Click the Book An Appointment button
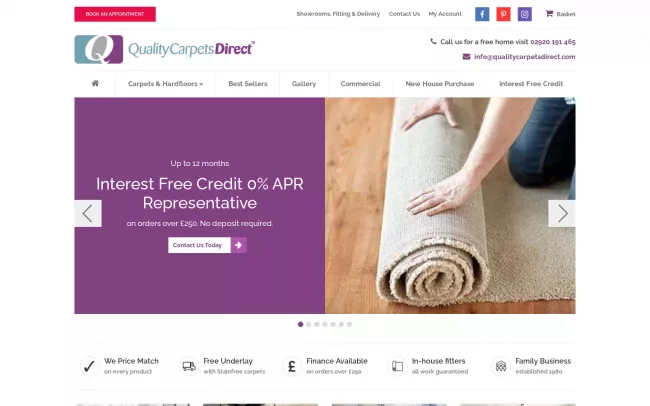Image resolution: width=650 pixels, height=406 pixels. 115,14
